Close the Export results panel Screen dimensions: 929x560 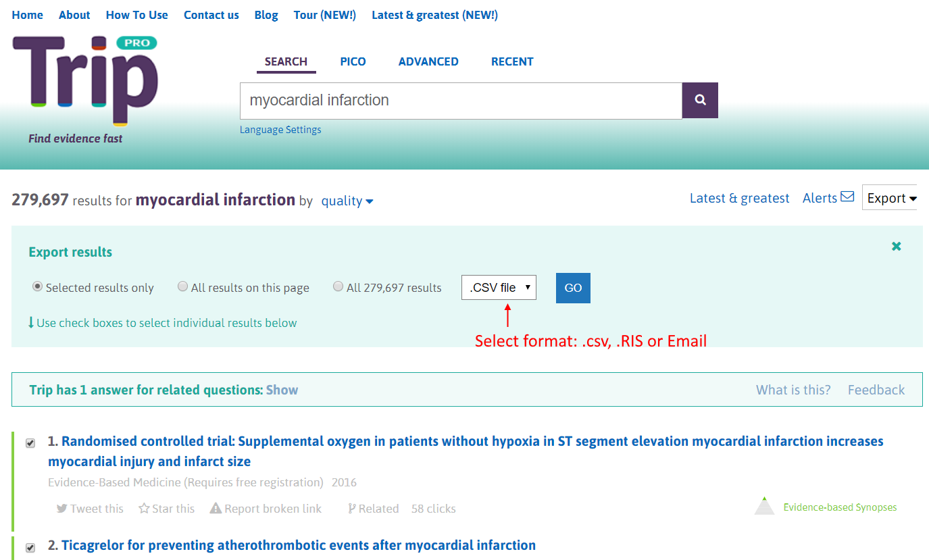point(897,246)
